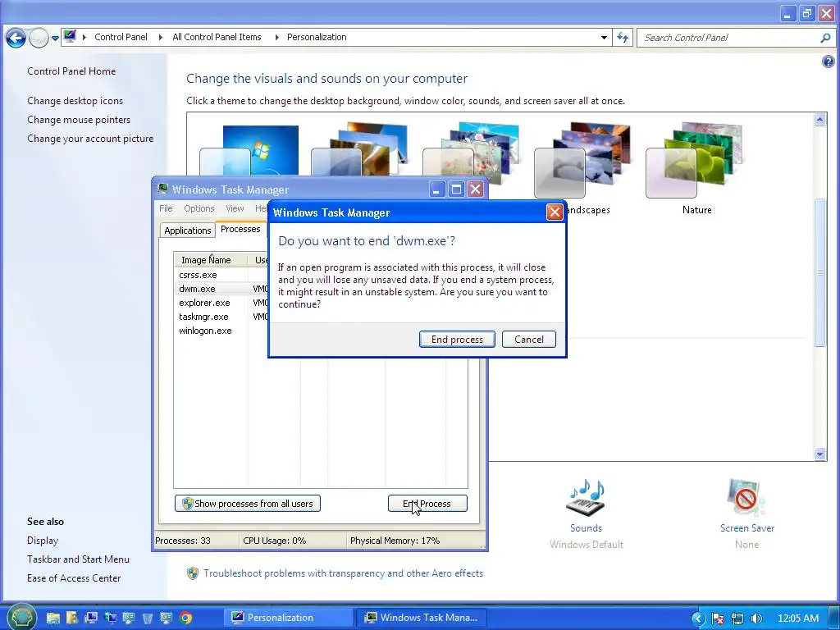Click All Control Panel Items breadcrumb

pos(217,37)
